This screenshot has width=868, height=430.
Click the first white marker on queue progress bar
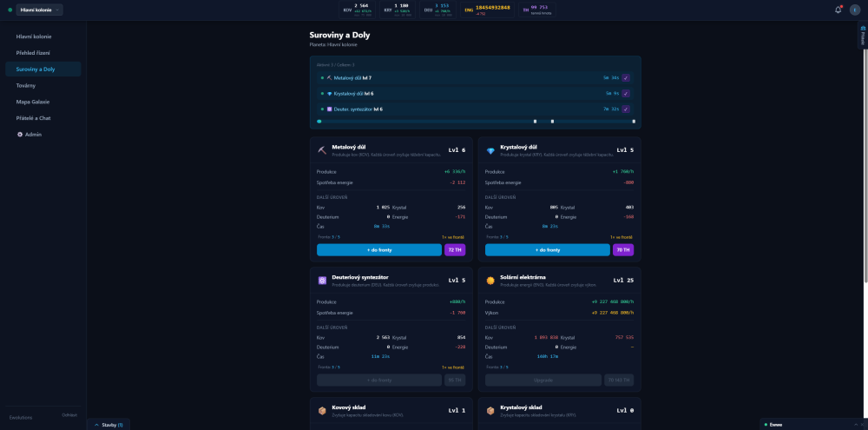[535, 122]
